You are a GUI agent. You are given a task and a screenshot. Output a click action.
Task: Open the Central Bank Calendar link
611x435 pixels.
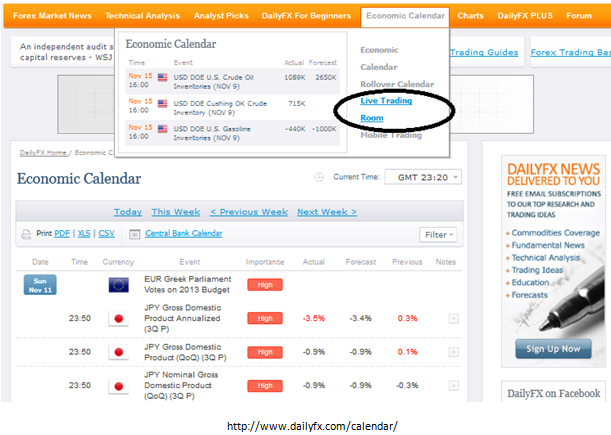pyautogui.click(x=184, y=233)
